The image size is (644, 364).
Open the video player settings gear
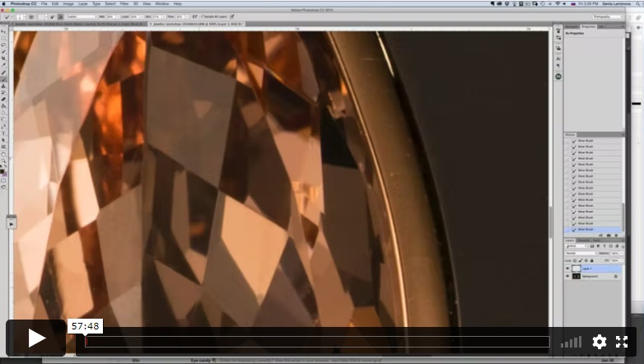(600, 342)
